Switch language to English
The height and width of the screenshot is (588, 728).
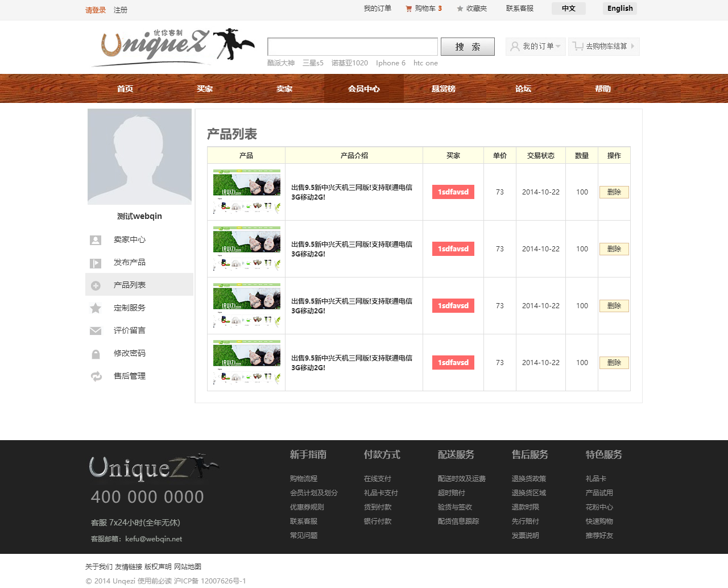[x=619, y=9]
